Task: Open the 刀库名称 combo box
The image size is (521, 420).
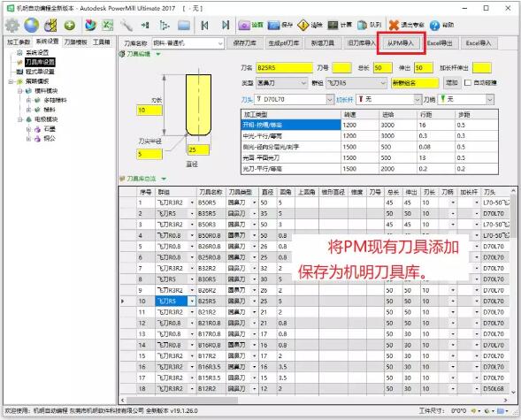Action: 188,43
